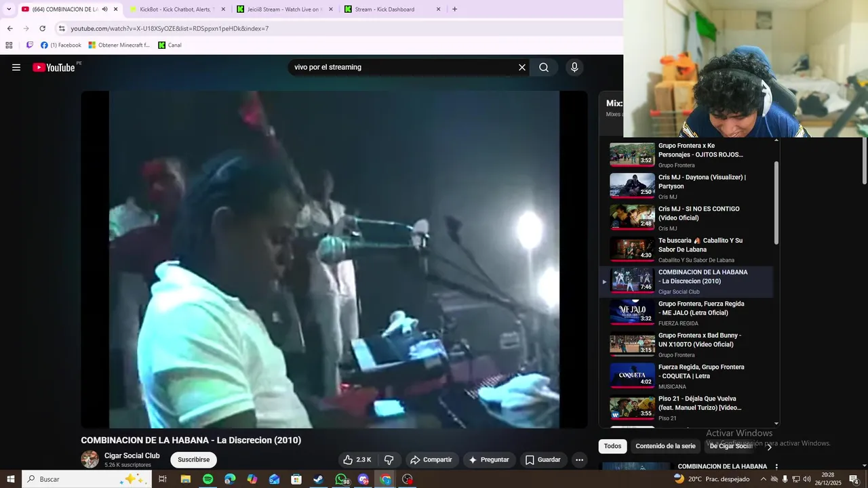Open the Obtener Minecraft bookmark

point(119,45)
